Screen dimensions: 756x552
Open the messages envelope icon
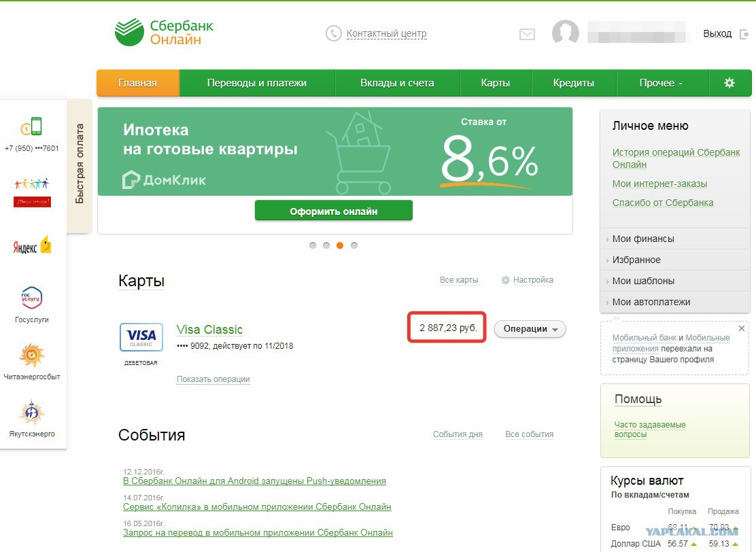click(x=527, y=34)
